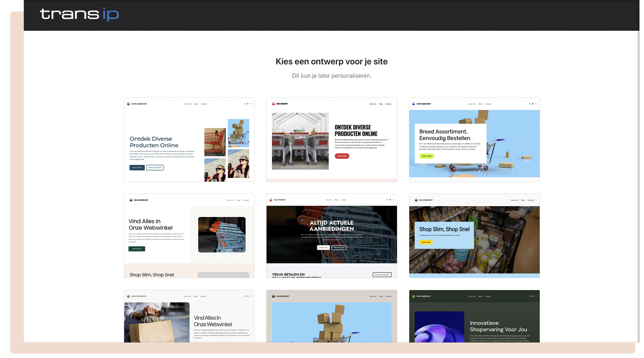Click 'Meer informatie' outlined button in first template

pyautogui.click(x=155, y=167)
